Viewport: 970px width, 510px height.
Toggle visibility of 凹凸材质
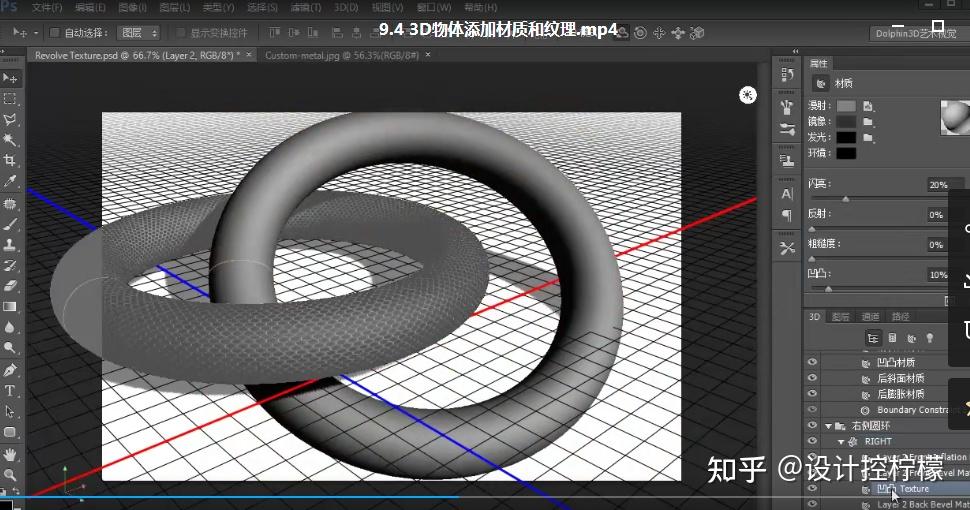tap(812, 361)
